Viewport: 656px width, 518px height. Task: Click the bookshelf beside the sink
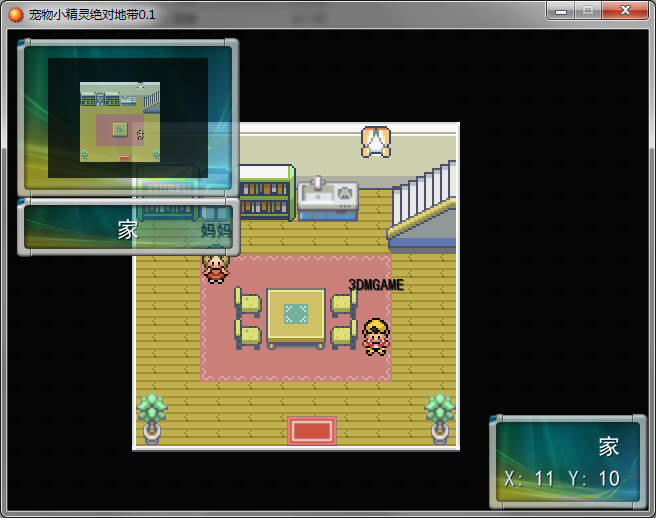click(267, 192)
